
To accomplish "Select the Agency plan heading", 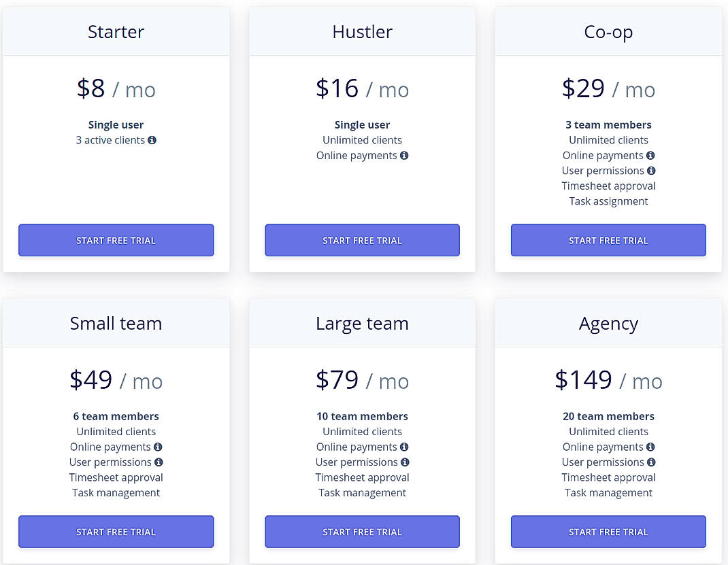I will pos(608,323).
